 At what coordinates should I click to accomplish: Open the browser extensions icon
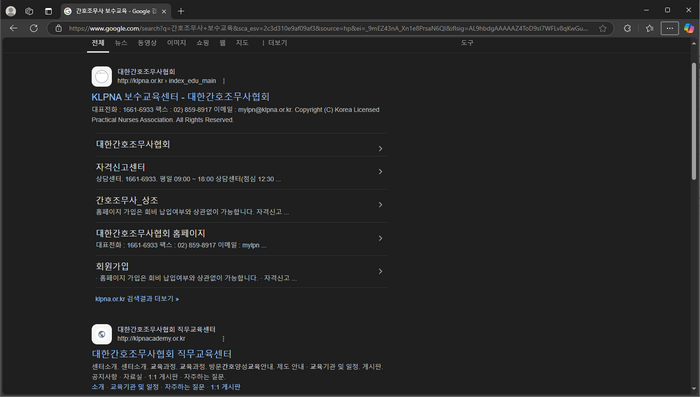(x=627, y=28)
